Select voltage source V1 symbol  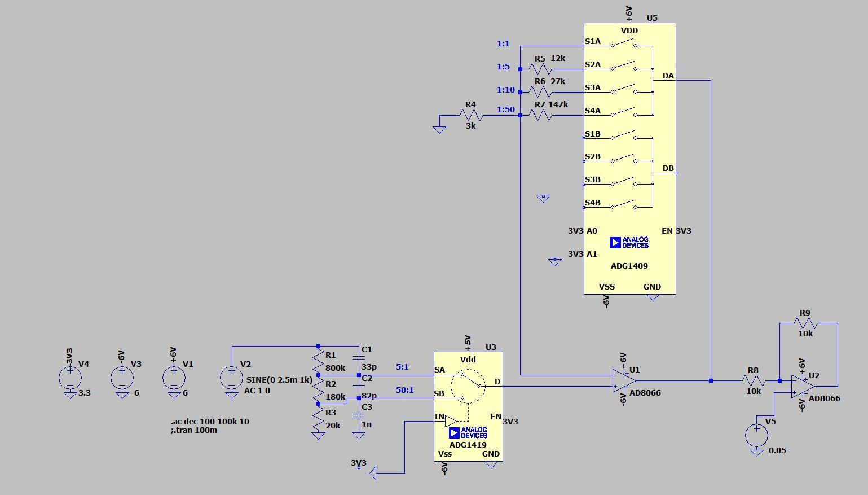point(174,378)
